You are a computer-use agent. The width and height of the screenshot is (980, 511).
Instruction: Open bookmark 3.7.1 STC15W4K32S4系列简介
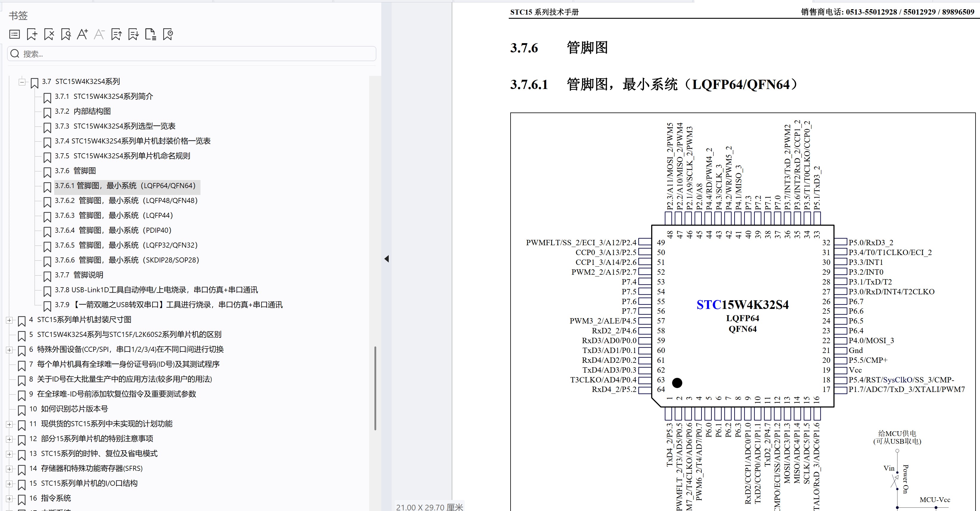104,96
